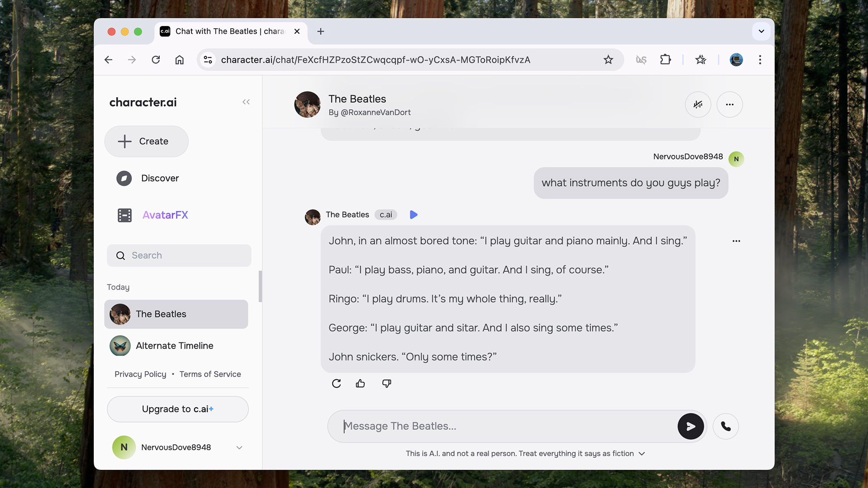Click the address bar URL

click(375, 60)
